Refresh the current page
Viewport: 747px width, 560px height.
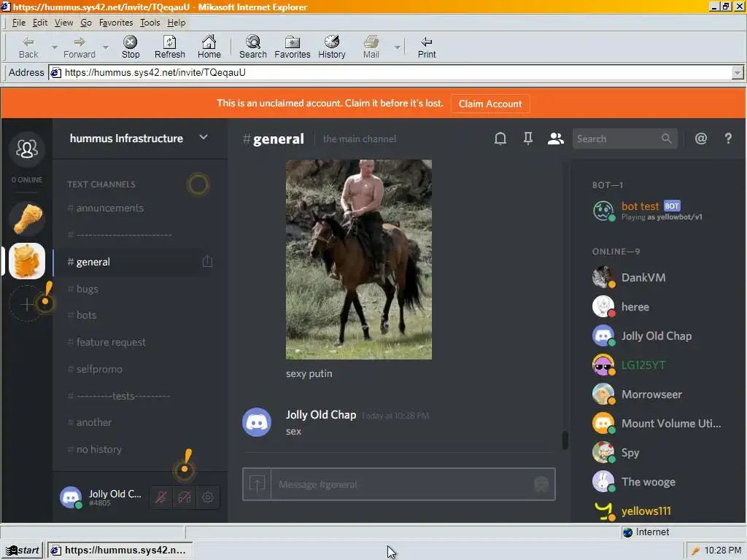click(x=169, y=47)
